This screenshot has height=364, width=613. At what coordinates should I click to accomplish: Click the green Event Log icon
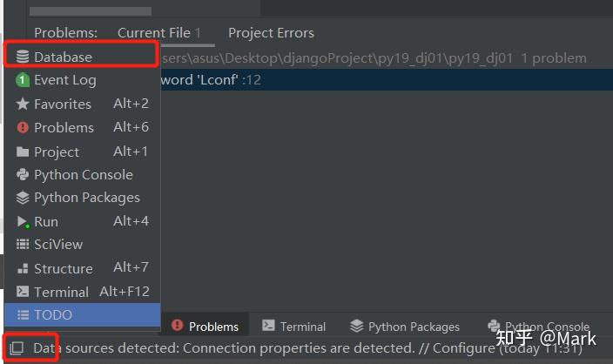[23, 80]
